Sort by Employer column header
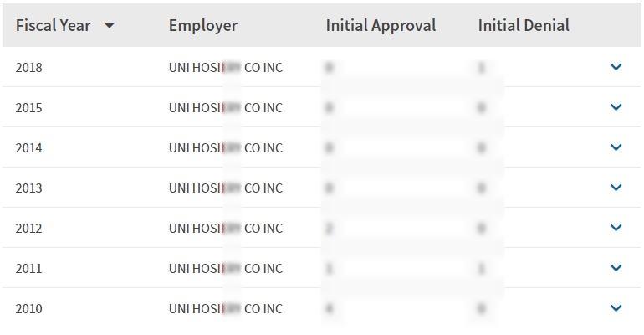This screenshot has width=644, height=335. click(x=203, y=25)
